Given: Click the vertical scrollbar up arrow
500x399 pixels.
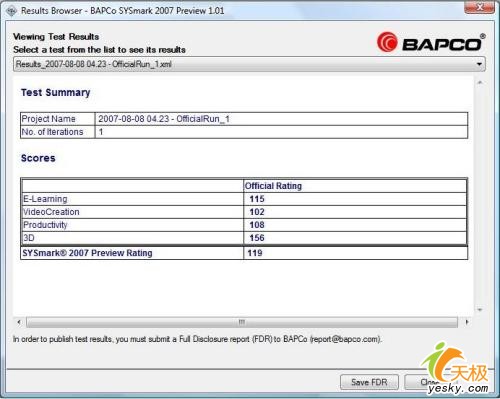Looking at the screenshot, I should point(480,82).
